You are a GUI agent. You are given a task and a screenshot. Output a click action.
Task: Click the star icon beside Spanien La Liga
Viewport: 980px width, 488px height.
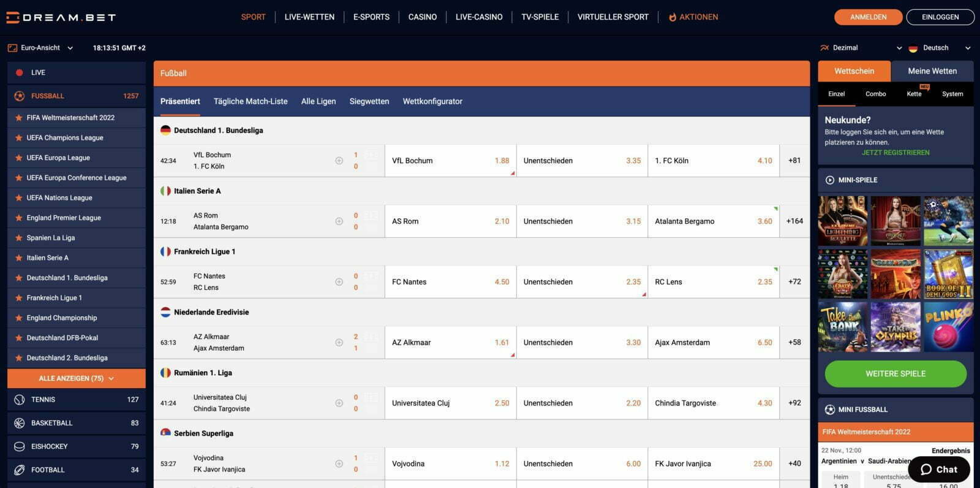19,238
